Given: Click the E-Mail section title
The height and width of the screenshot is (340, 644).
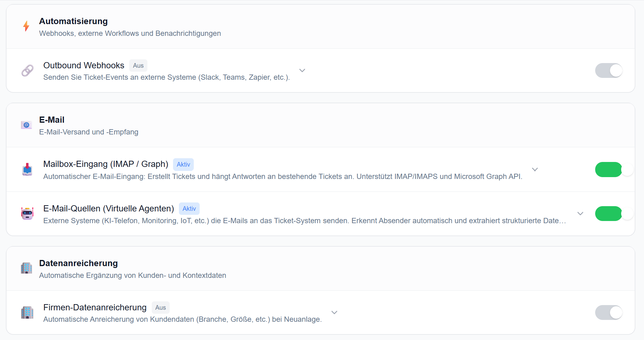Looking at the screenshot, I should [x=52, y=120].
